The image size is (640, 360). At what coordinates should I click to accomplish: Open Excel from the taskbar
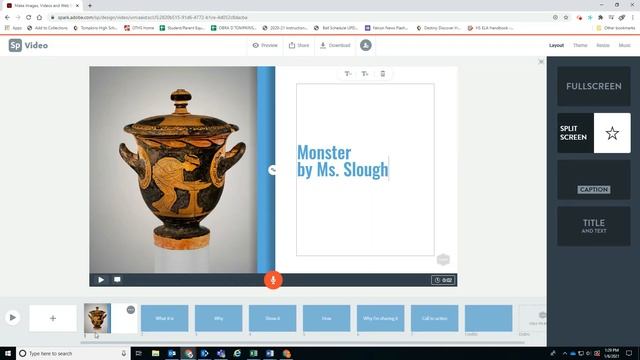click(x=253, y=353)
